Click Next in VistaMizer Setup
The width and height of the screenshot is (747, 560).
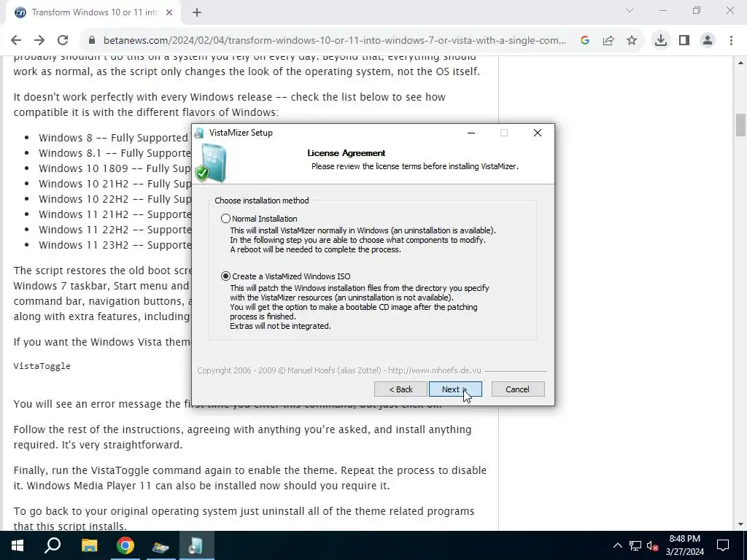tap(455, 389)
